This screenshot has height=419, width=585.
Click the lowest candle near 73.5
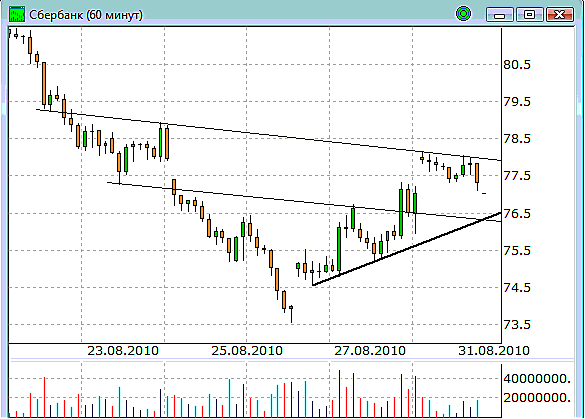(x=291, y=314)
